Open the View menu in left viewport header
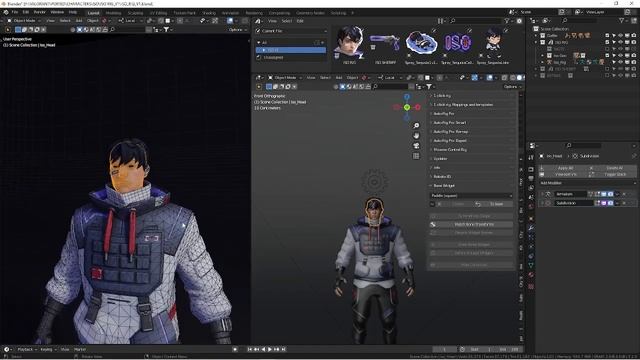The image size is (640, 360). tap(50, 20)
